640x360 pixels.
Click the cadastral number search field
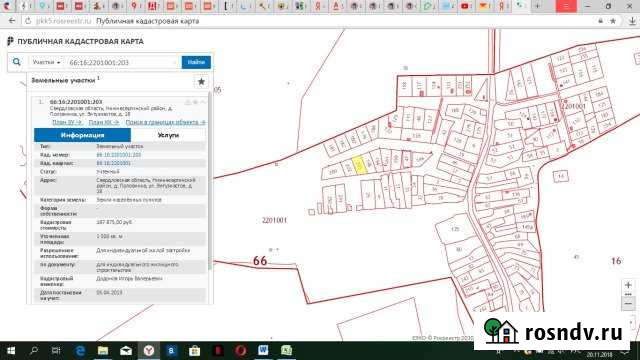pyautogui.click(x=122, y=62)
